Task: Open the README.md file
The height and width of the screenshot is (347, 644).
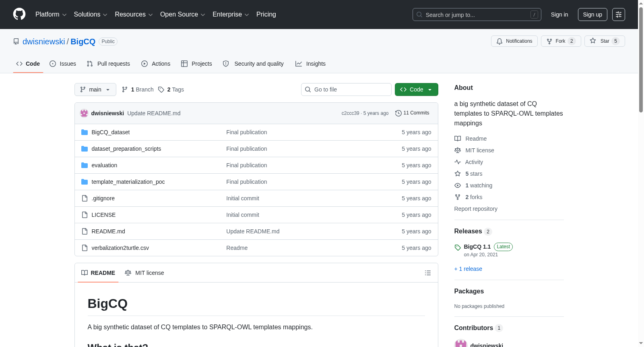Action: click(108, 231)
